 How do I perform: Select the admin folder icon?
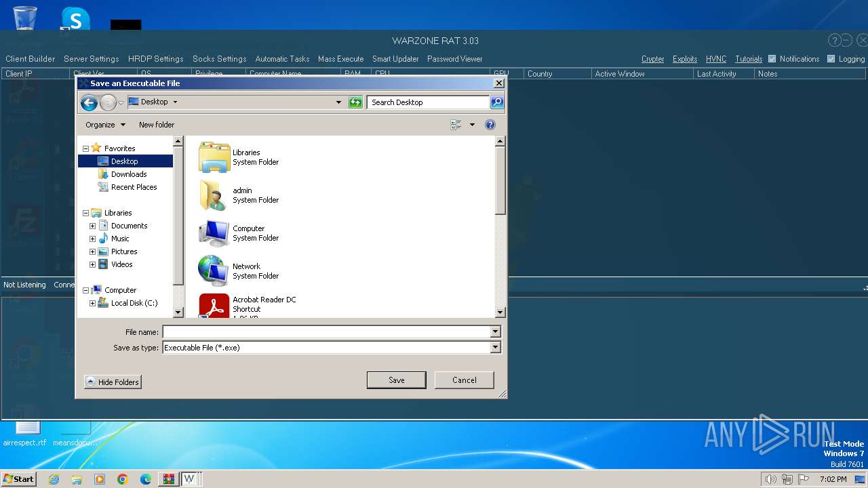213,195
